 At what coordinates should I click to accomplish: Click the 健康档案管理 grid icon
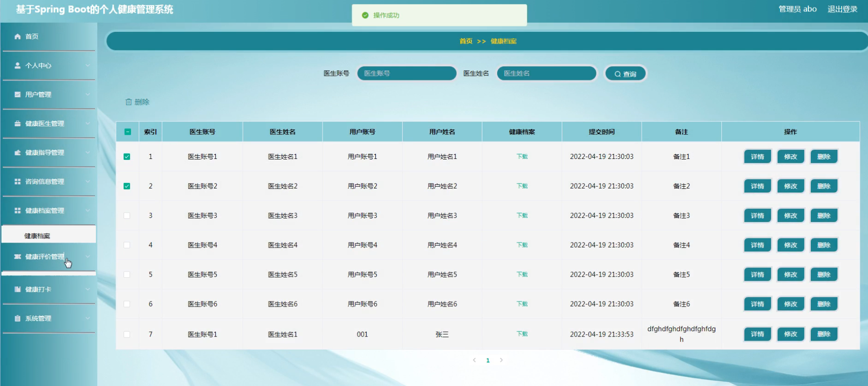pyautogui.click(x=17, y=211)
